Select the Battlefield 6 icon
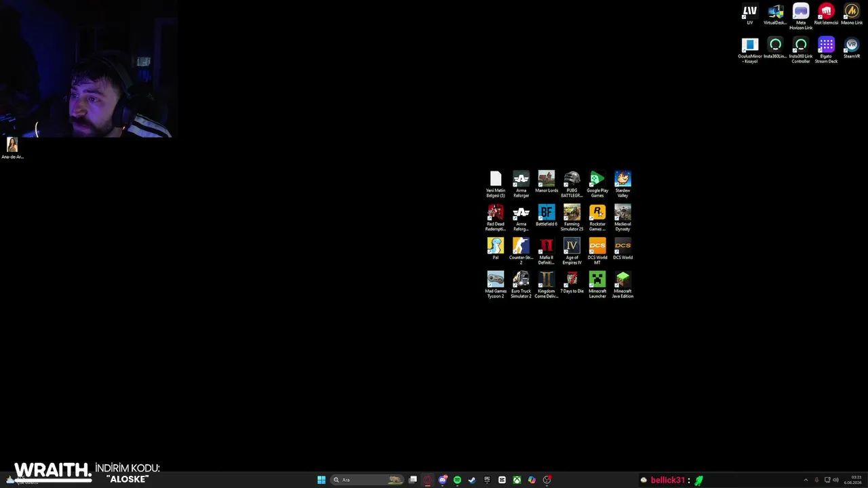This screenshot has width=868, height=488. point(547,216)
